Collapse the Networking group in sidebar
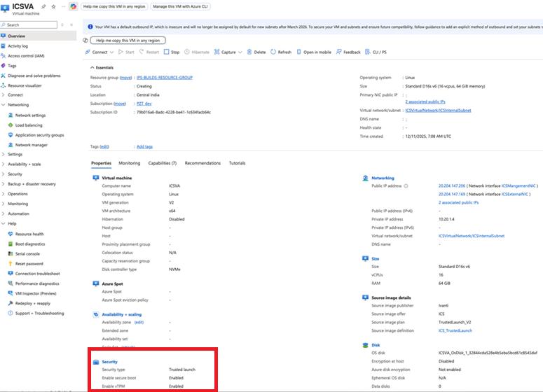The height and width of the screenshot is (392, 543). [x=4, y=105]
